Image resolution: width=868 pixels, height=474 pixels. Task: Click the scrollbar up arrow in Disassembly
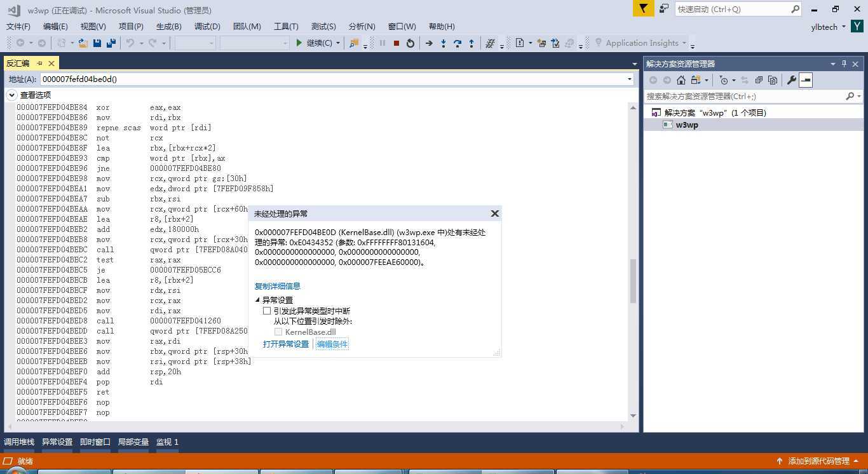[x=633, y=108]
